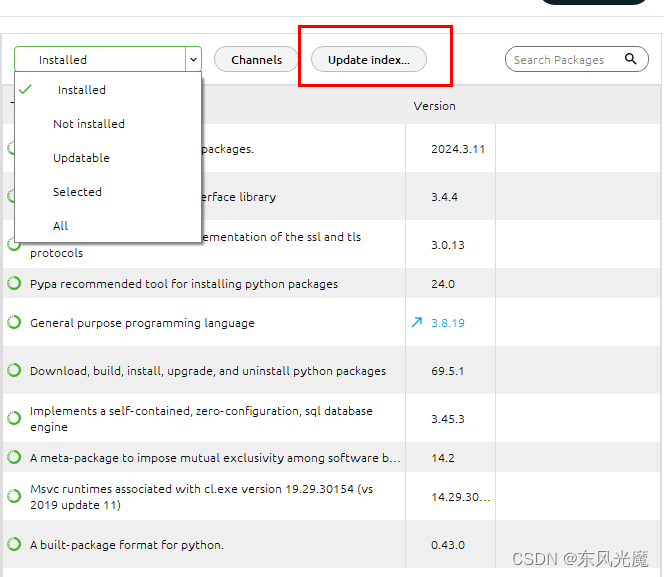Open the Channels button
Image resolution: width=664 pixels, height=577 pixels.
pyautogui.click(x=257, y=60)
